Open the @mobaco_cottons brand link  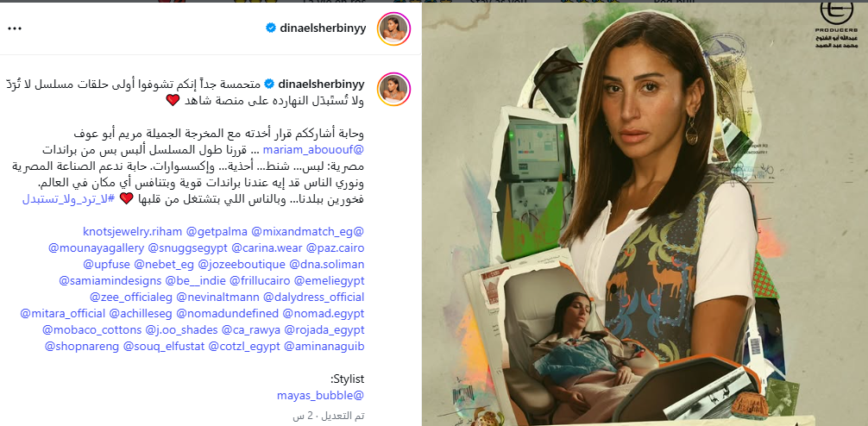(92, 330)
